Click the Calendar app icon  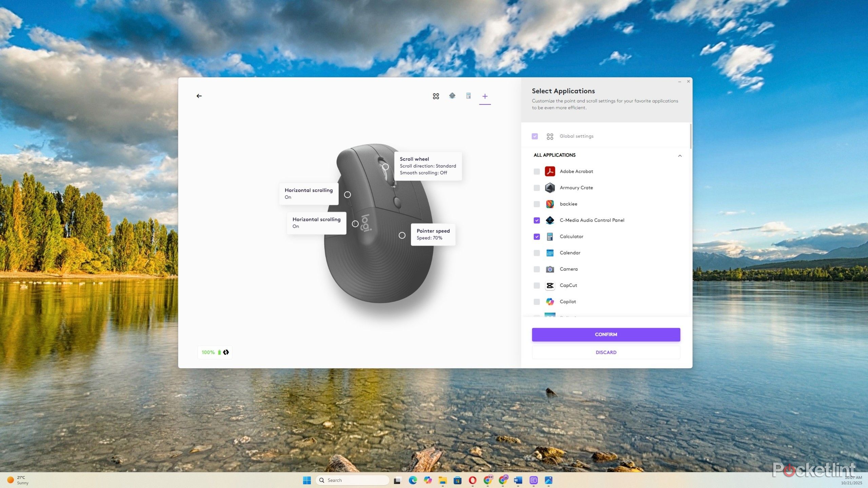(x=550, y=253)
